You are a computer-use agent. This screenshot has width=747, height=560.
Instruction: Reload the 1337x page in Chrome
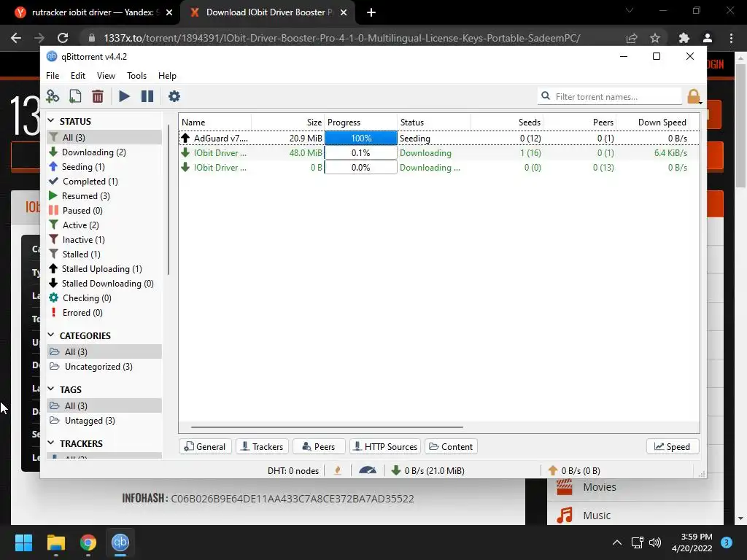(63, 38)
